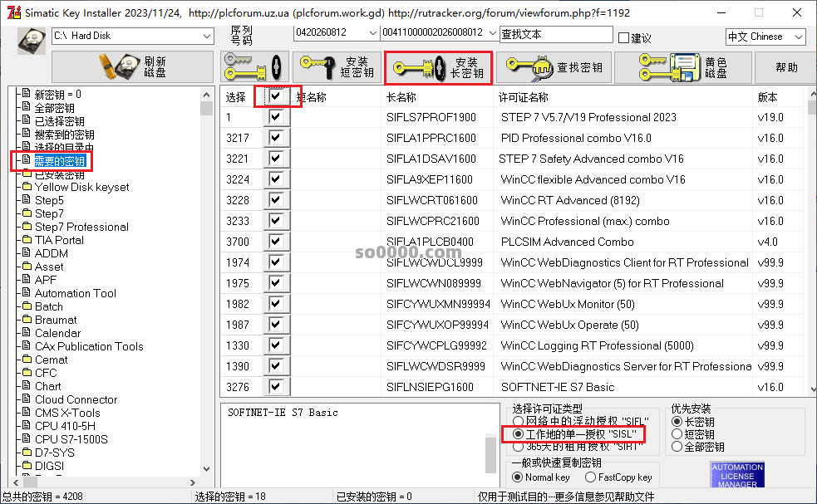
Task: Uncheck the checkbox for row 3224
Action: [x=276, y=179]
